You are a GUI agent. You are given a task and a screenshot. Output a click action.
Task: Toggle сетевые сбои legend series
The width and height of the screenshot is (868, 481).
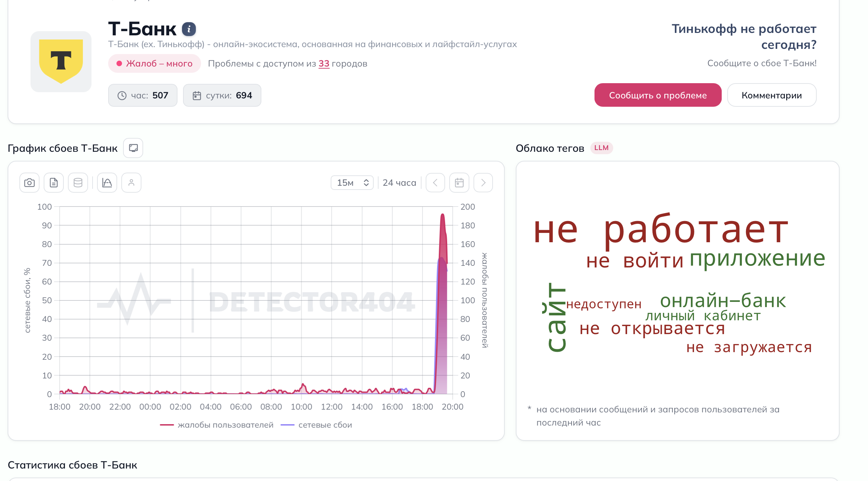coord(316,425)
